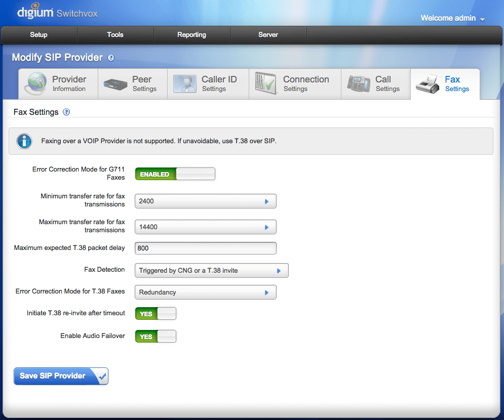Open the Minimum transfer rate dropdown

click(205, 201)
